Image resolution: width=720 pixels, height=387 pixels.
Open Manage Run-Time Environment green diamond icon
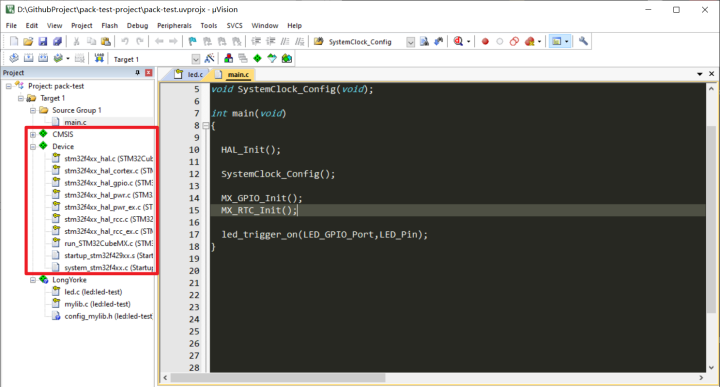pos(257,58)
